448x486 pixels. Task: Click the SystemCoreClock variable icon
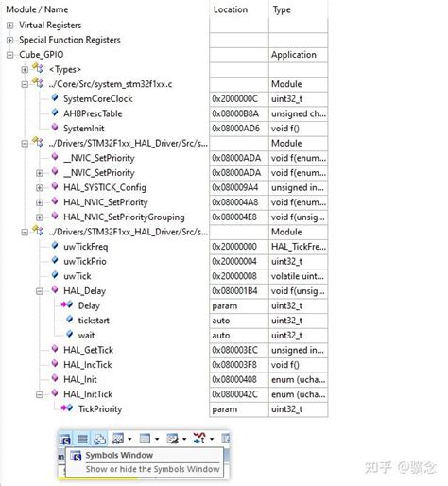point(55,98)
